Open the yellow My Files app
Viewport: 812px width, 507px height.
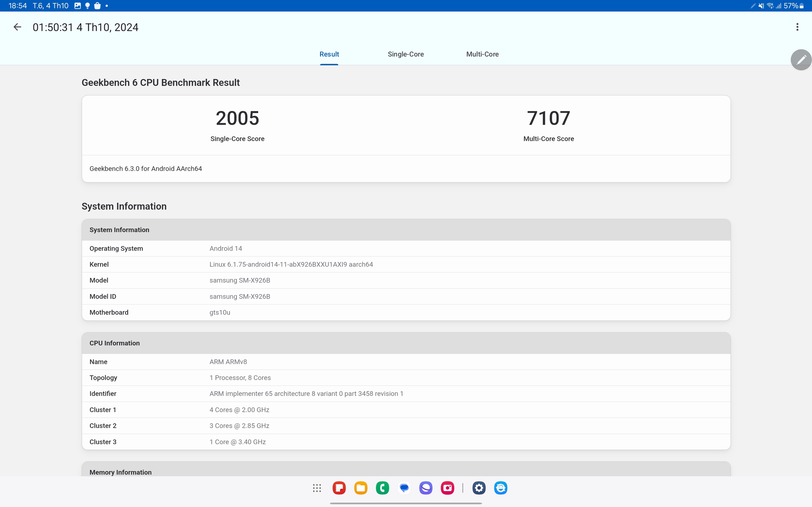click(361, 488)
